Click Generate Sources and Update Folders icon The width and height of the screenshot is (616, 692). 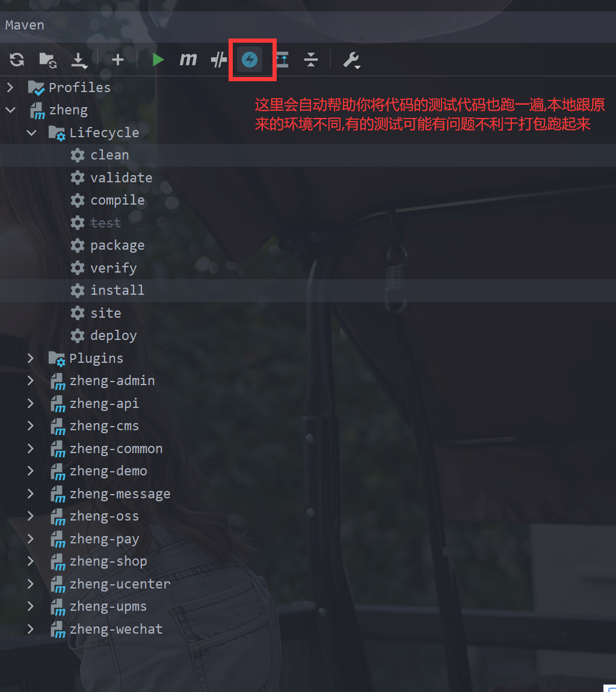point(48,60)
